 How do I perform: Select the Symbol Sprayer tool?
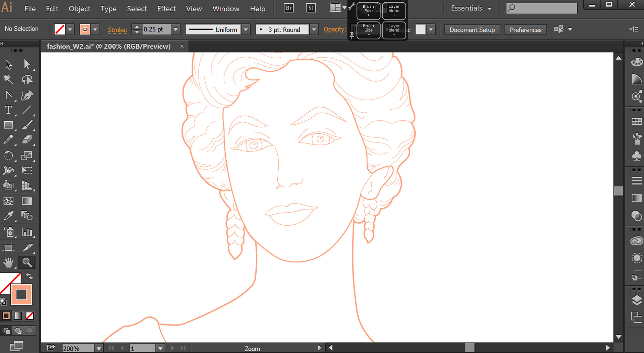click(8, 232)
